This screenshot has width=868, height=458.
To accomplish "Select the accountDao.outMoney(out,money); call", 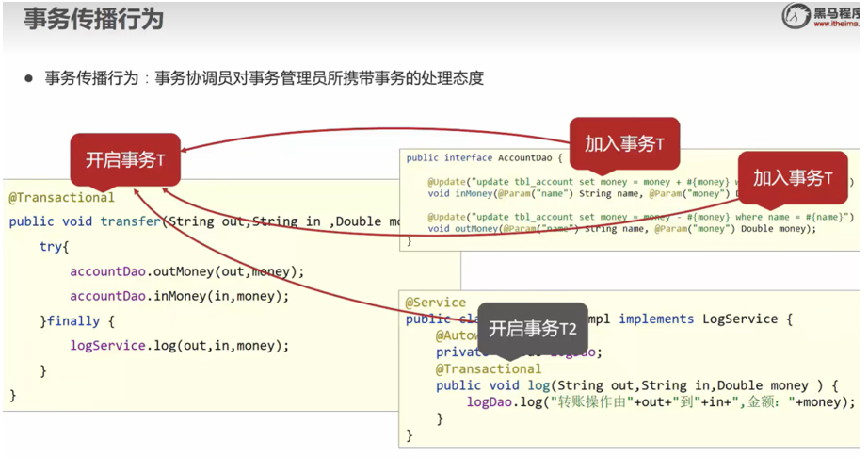I will click(187, 271).
